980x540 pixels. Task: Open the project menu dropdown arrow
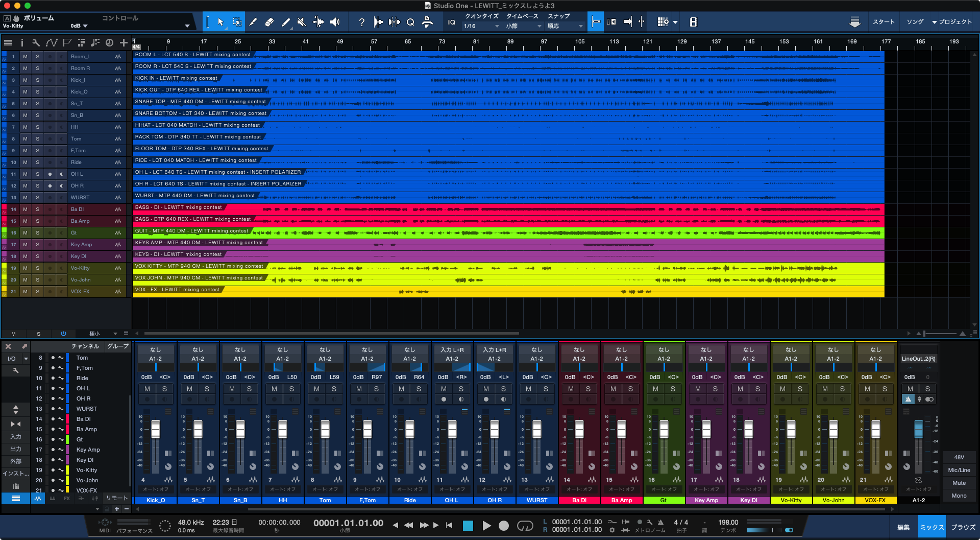click(935, 22)
